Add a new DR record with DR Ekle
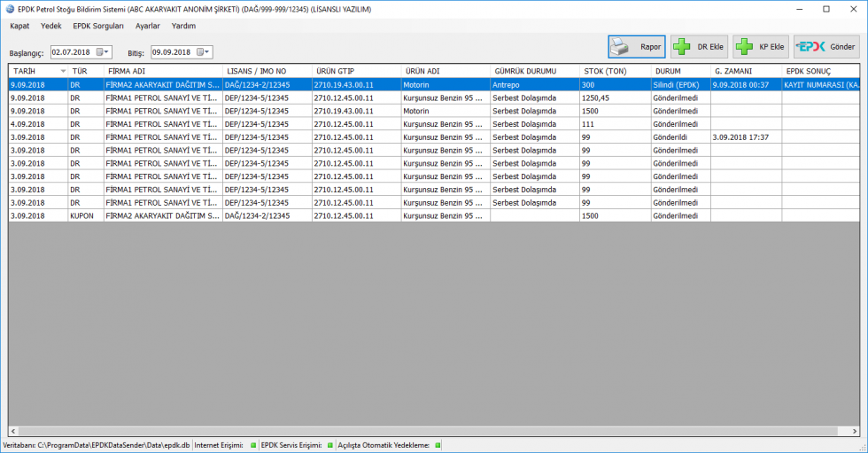The image size is (868, 453). pyautogui.click(x=699, y=47)
